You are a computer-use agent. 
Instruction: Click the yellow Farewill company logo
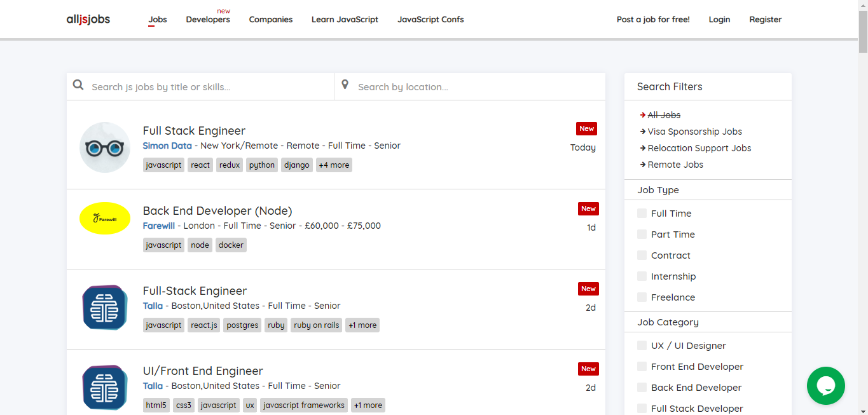pyautogui.click(x=104, y=218)
